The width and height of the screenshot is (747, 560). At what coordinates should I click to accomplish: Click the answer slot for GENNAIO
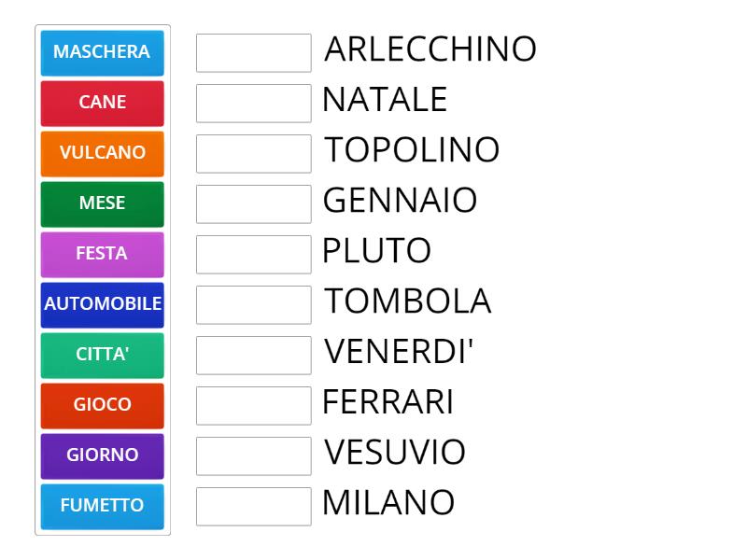pos(253,203)
